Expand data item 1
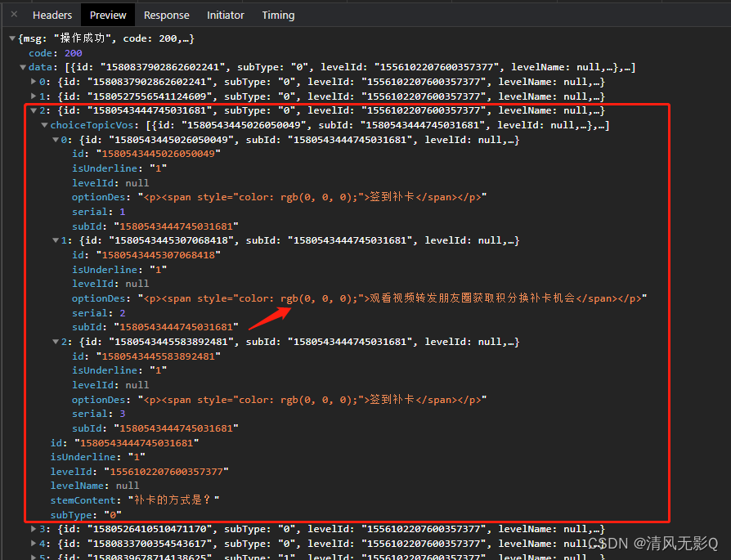 [34, 96]
